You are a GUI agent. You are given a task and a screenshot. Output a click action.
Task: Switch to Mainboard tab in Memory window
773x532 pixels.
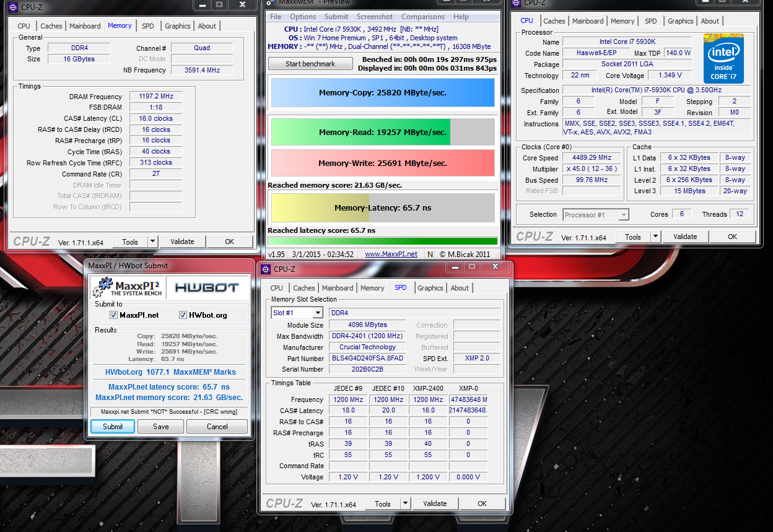coord(85,26)
